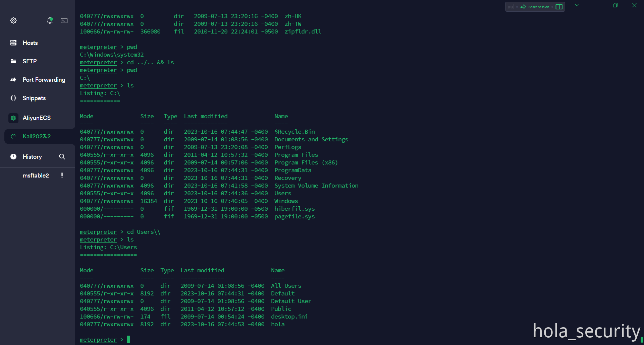This screenshot has width=644, height=345.
Task: Toggle the split view panel icon
Action: [x=559, y=7]
